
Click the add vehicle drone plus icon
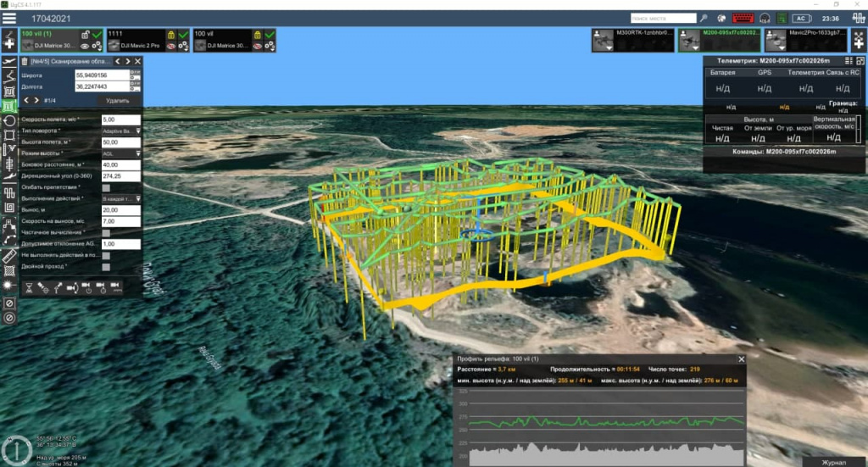[x=857, y=40]
